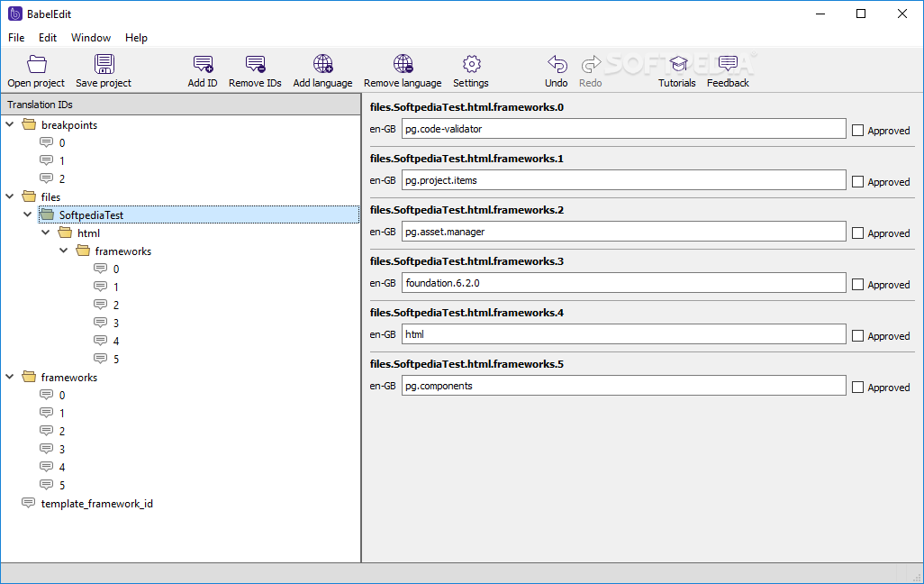Click heading files.SoftpediaTest.html.frameworks.0
Image resolution: width=924 pixels, height=584 pixels.
pyautogui.click(x=467, y=107)
